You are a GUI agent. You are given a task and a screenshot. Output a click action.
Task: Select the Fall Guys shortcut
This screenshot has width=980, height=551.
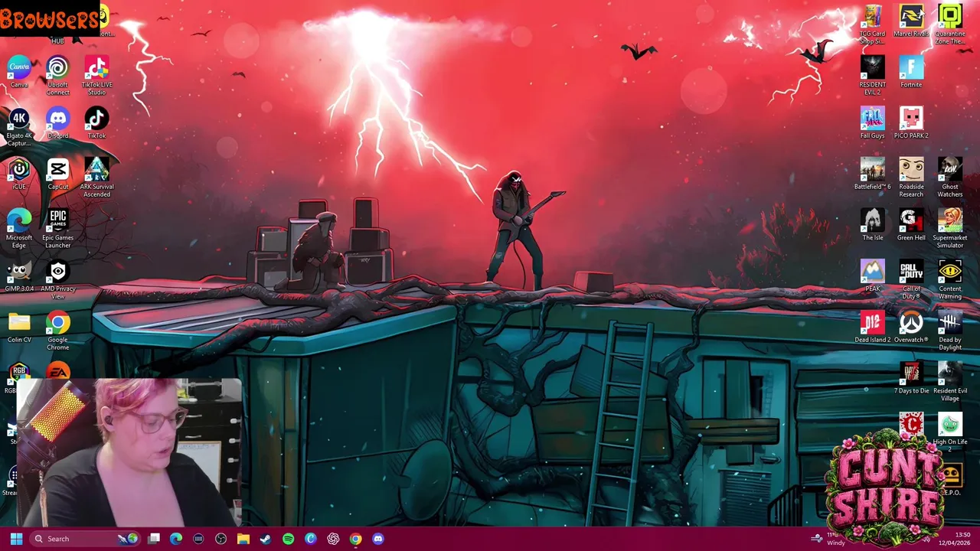pos(872,122)
